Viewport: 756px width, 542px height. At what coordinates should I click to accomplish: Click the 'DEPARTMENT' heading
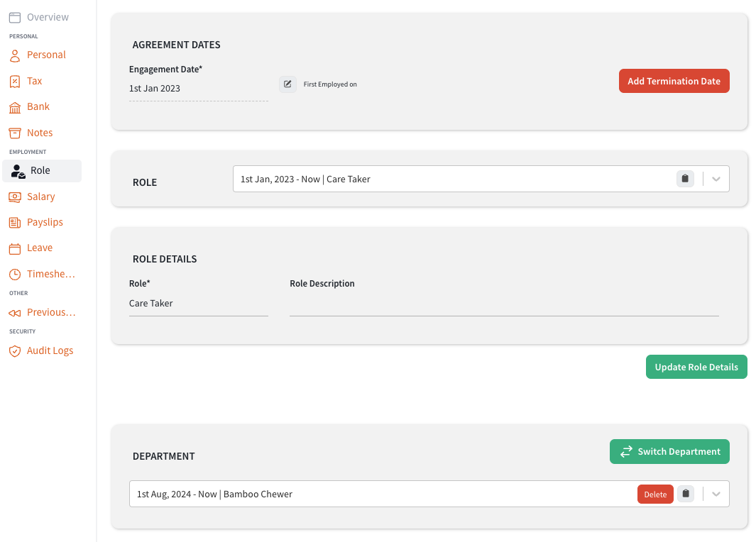click(164, 456)
